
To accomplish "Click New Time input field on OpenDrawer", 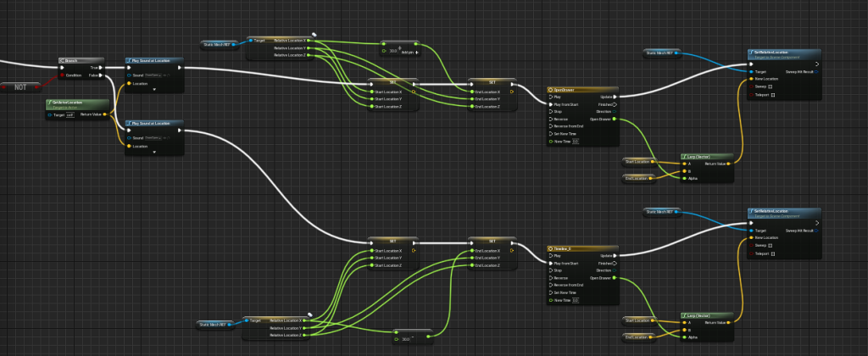I will click(x=576, y=142).
